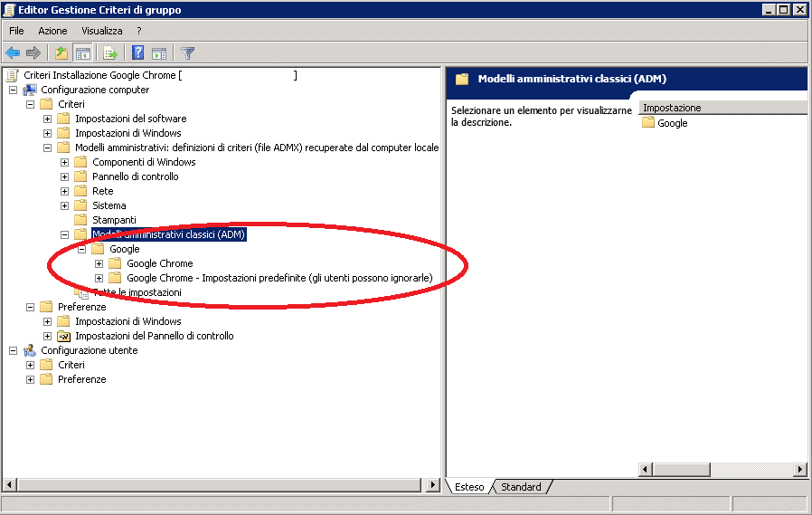Open the Visualizza menu
The width and height of the screenshot is (812, 515).
click(102, 31)
